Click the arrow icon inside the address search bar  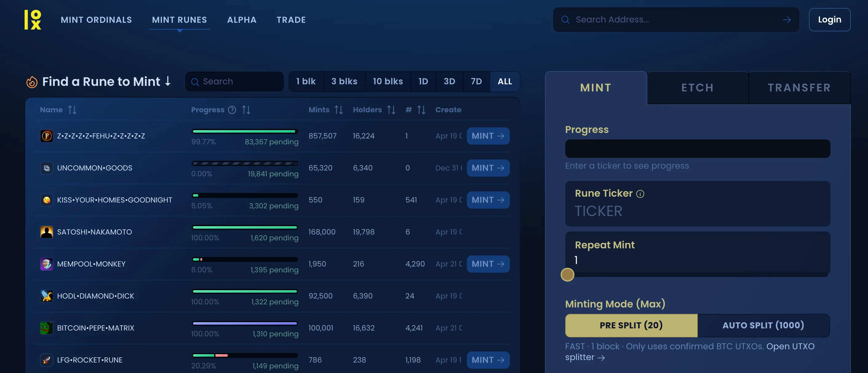pos(787,20)
